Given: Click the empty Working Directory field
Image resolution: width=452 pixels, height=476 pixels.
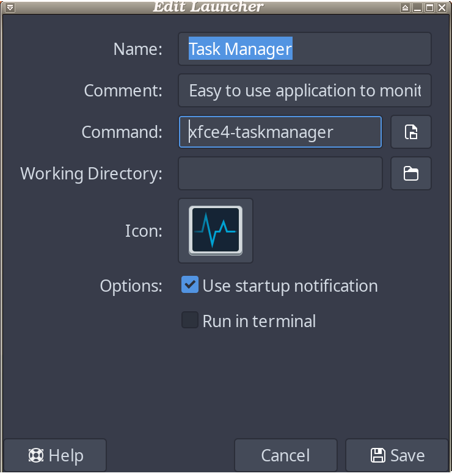Looking at the screenshot, I should pos(280,173).
